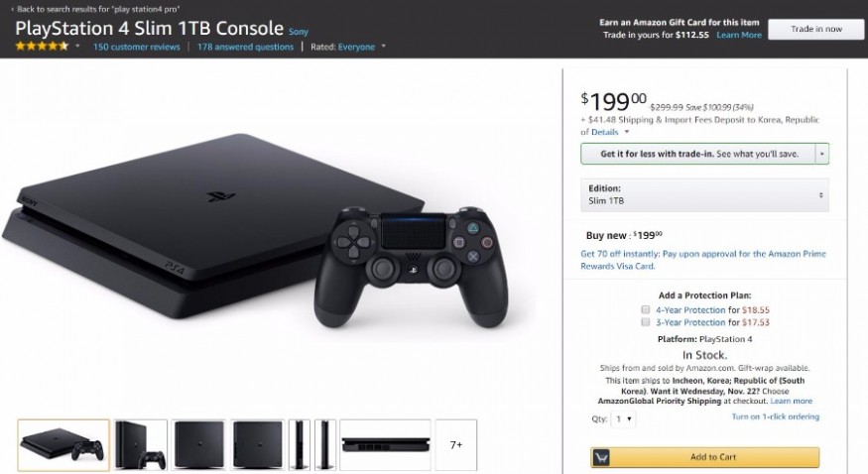Check the 4-Year Protection plan box
Screen dimensions: 868x474
pos(646,309)
